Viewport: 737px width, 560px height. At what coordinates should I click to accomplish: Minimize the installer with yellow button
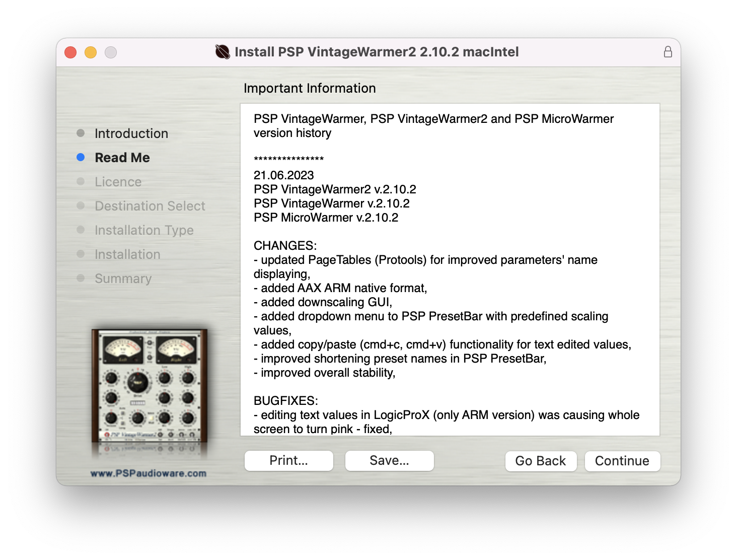91,52
